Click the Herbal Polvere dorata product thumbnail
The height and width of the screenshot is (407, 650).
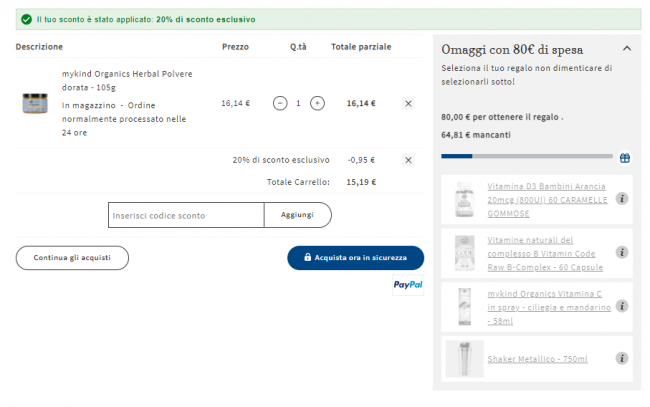(35, 103)
